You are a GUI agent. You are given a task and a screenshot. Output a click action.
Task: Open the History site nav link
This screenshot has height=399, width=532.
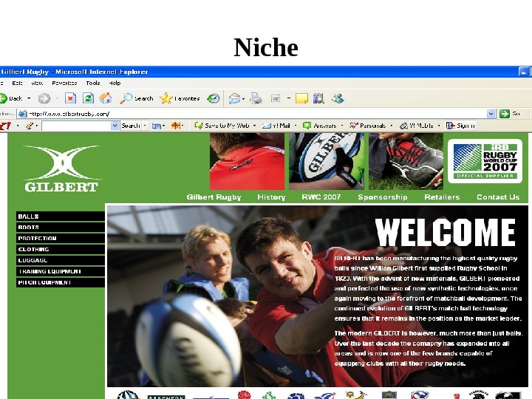[x=271, y=197]
